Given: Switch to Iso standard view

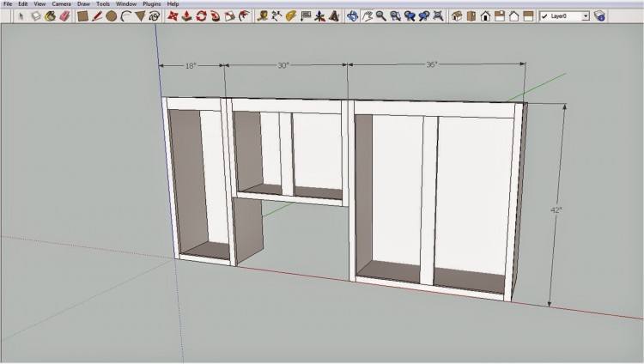Looking at the screenshot, I should coord(456,16).
